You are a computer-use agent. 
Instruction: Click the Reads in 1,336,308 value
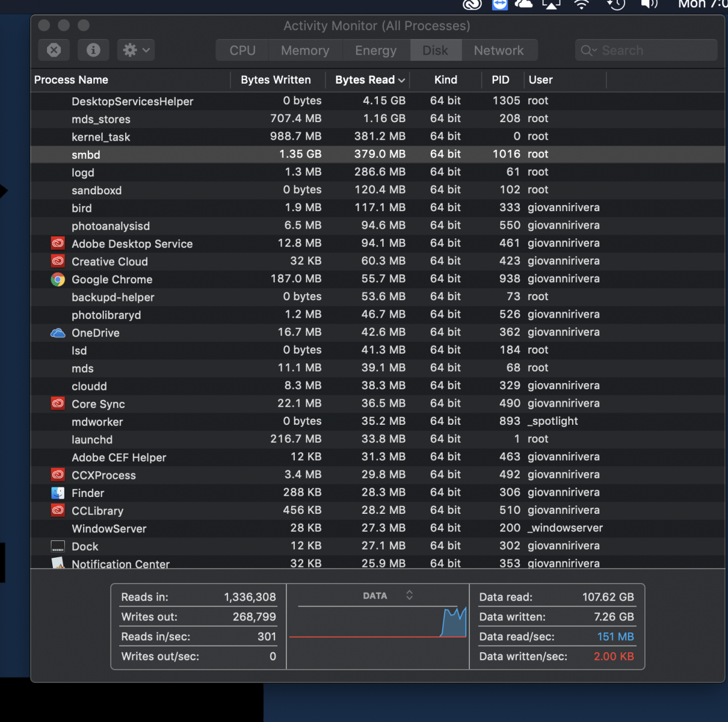coord(250,597)
